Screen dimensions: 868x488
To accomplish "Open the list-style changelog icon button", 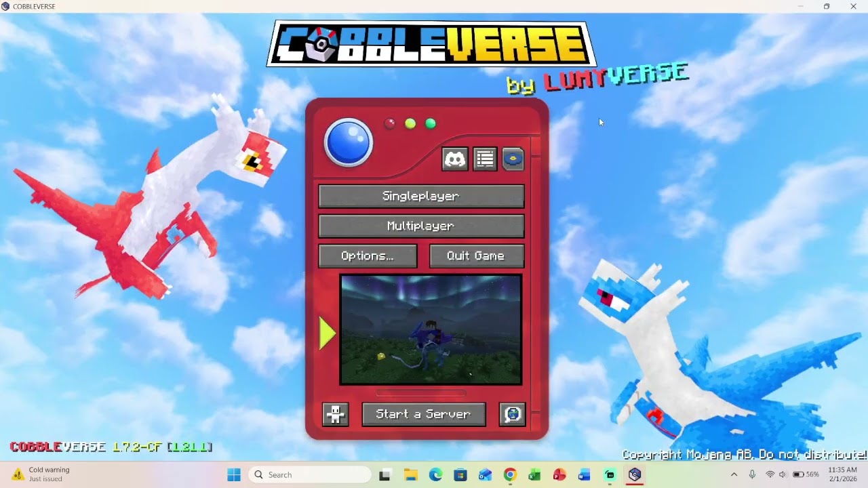I will (484, 159).
